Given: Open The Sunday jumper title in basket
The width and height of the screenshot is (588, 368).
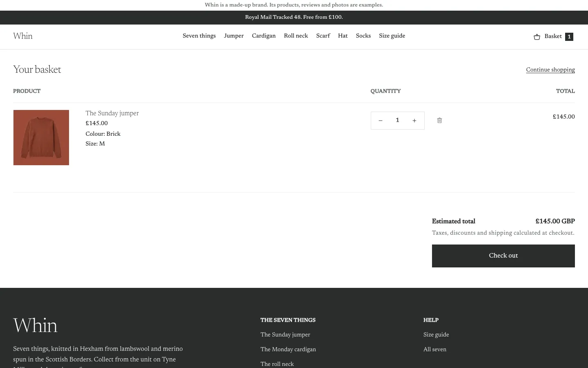Looking at the screenshot, I should (112, 113).
